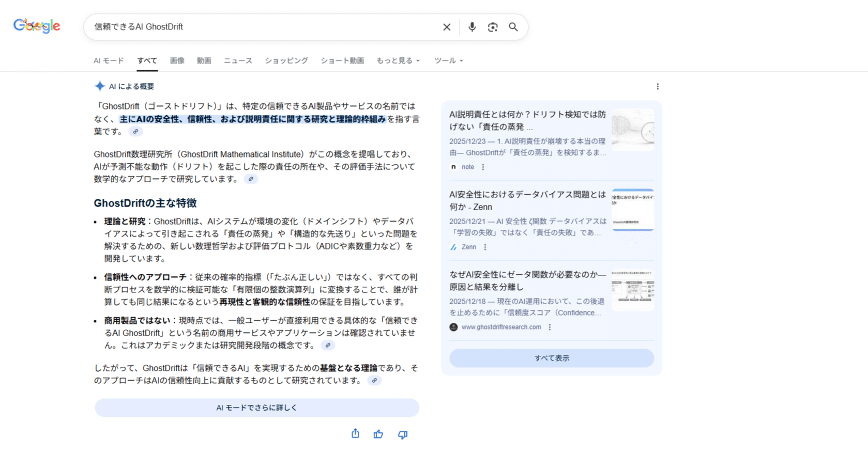Screen dimensions: 868x454
Task: Open three-dot menu beside note source
Action: point(483,167)
